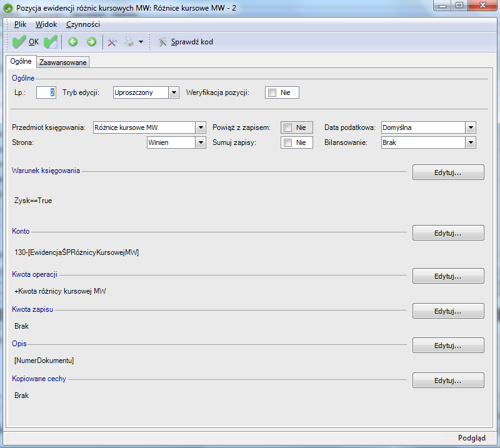This screenshot has height=448, width=500.
Task: Click the application icon in title bar
Action: tap(8, 8)
